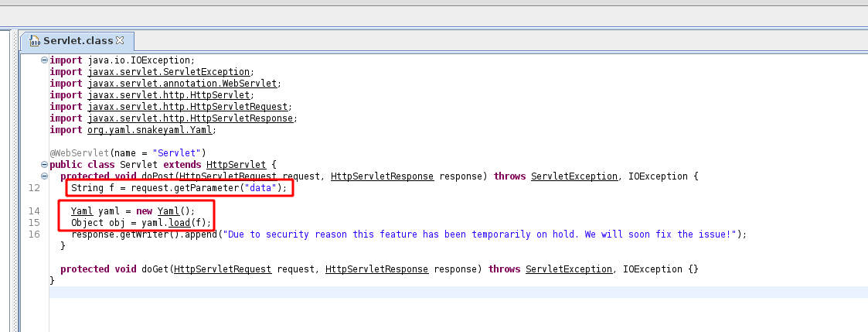Open javax.servlet.annotation.WebServlet import link

tap(182, 84)
